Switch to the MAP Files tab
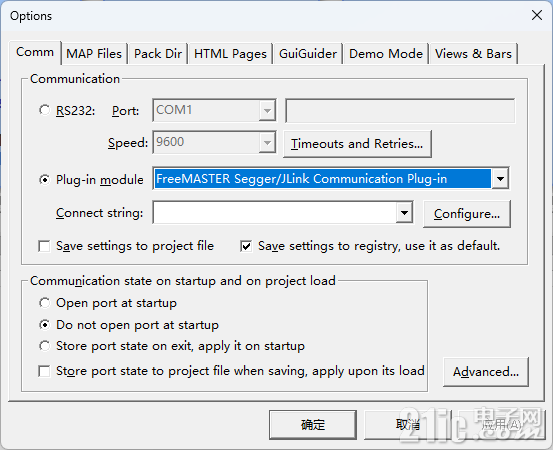Viewport: 553px width, 450px height. [x=94, y=54]
